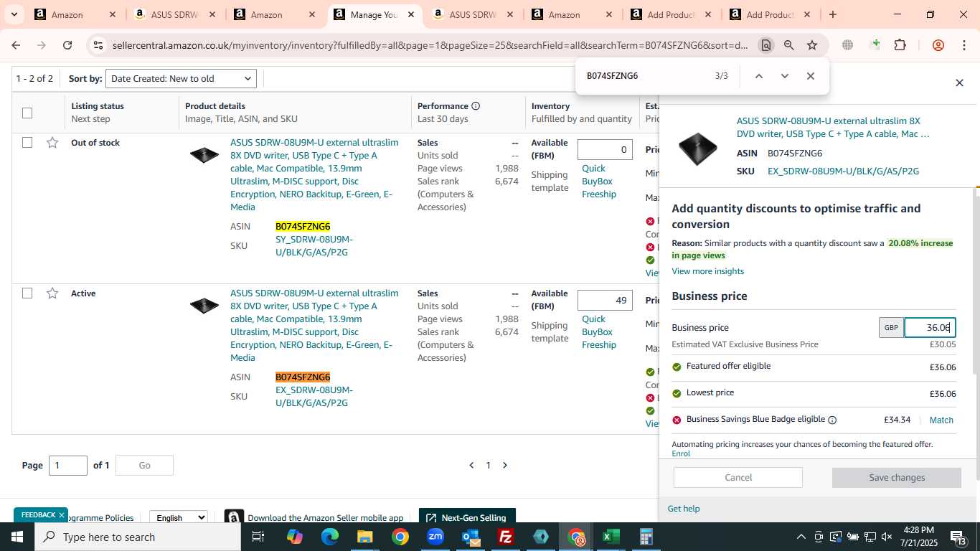Star the Out of stock listing
This screenshot has height=551, width=980.
[52, 143]
